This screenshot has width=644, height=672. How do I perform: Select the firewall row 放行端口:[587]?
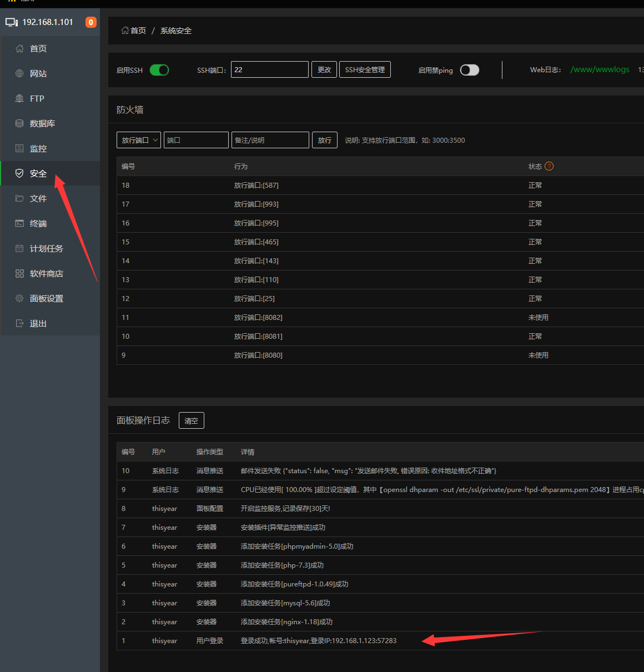pyautogui.click(x=380, y=185)
